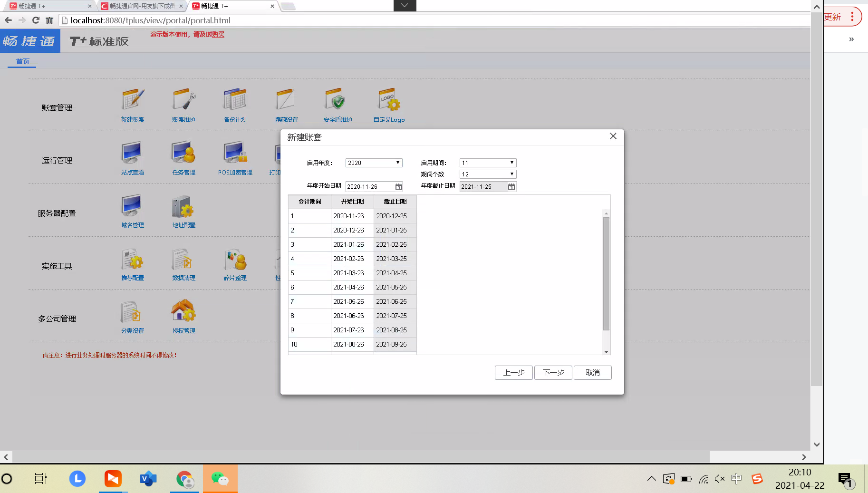Open the 新建账套 icon

click(x=133, y=99)
